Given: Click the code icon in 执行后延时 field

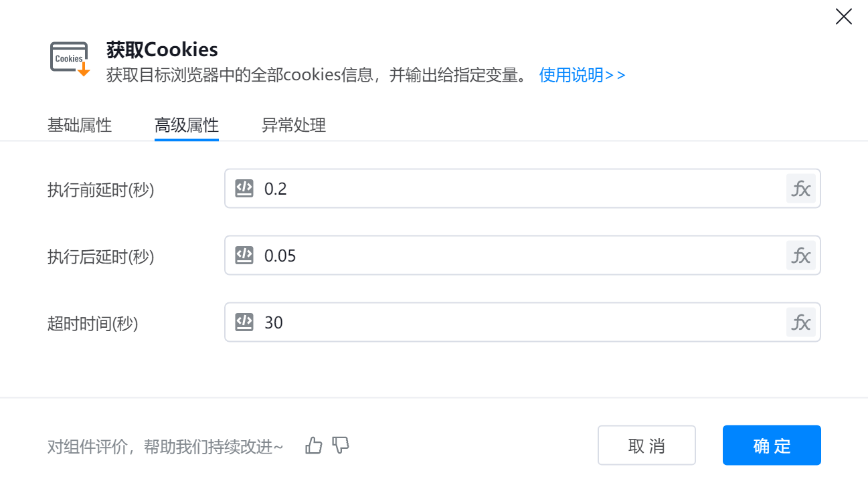Looking at the screenshot, I should (x=244, y=256).
